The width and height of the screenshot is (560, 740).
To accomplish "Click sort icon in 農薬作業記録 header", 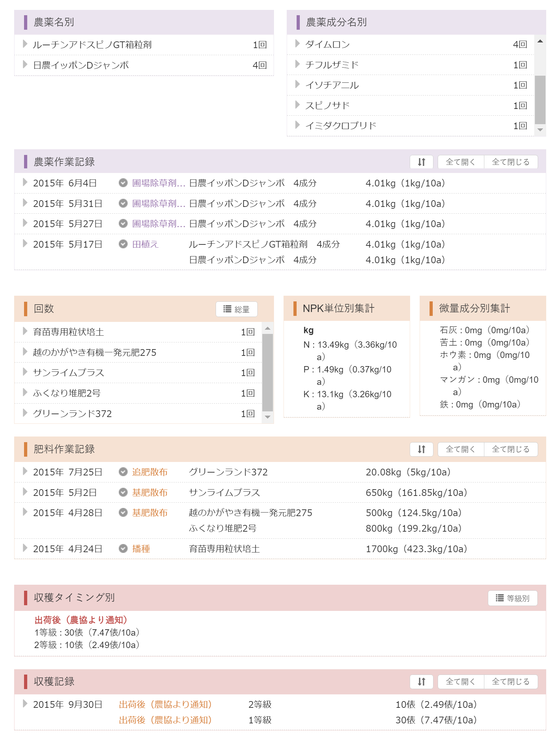I will (421, 162).
